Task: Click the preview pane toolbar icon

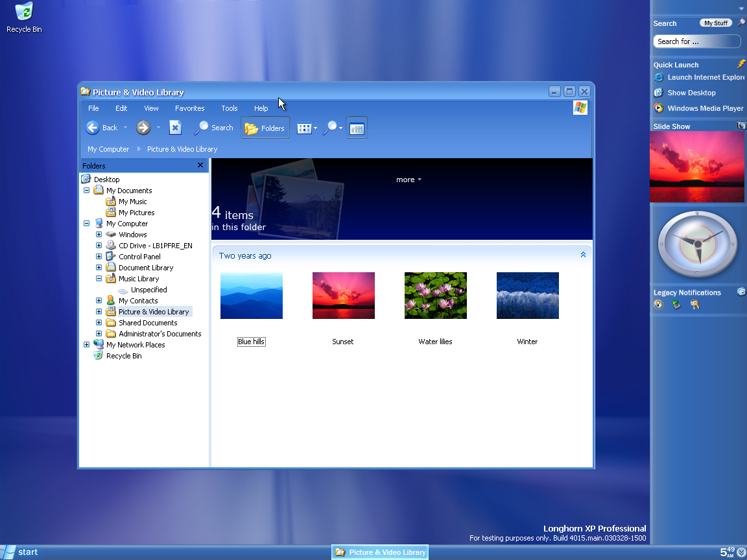Action: 357,128
